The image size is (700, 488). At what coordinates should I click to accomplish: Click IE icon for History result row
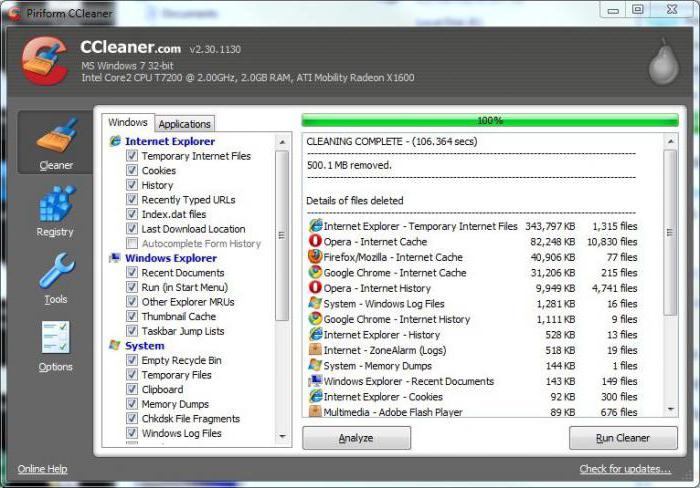tap(315, 334)
